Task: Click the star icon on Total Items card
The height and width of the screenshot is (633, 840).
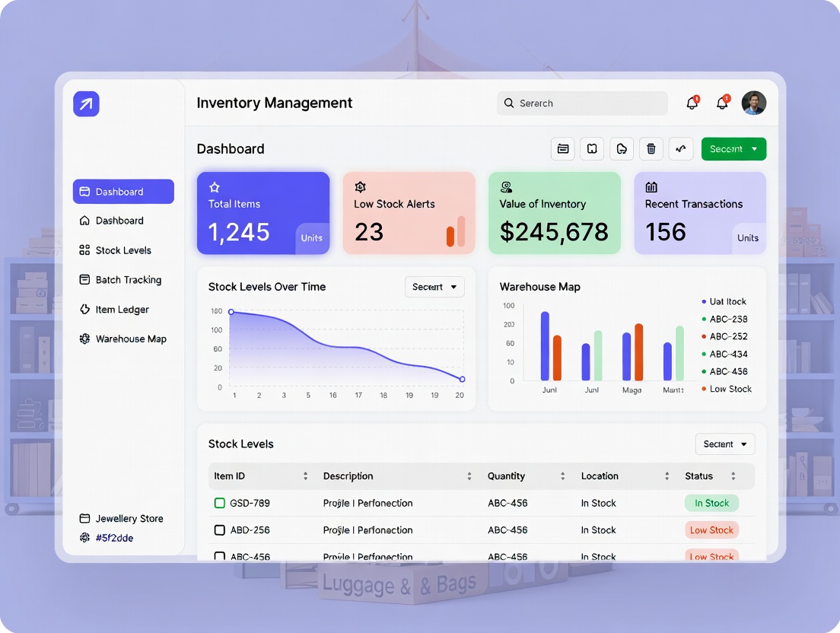Action: coord(215,187)
